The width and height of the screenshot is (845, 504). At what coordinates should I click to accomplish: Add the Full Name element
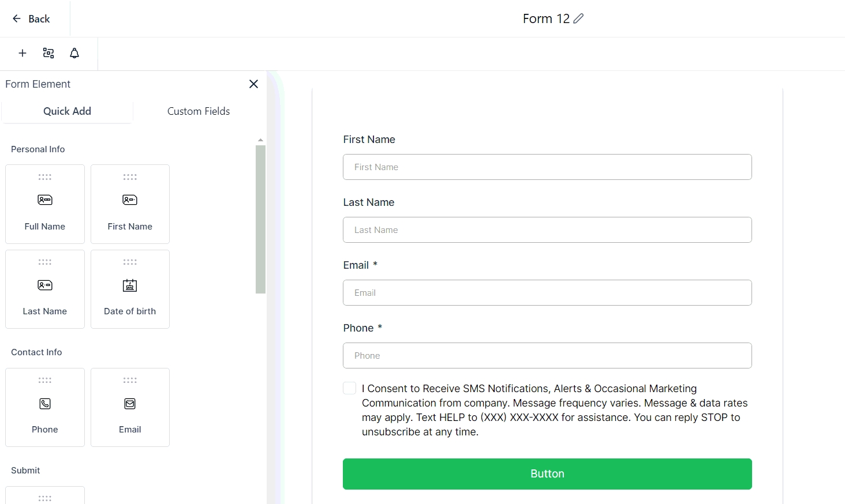coord(45,204)
